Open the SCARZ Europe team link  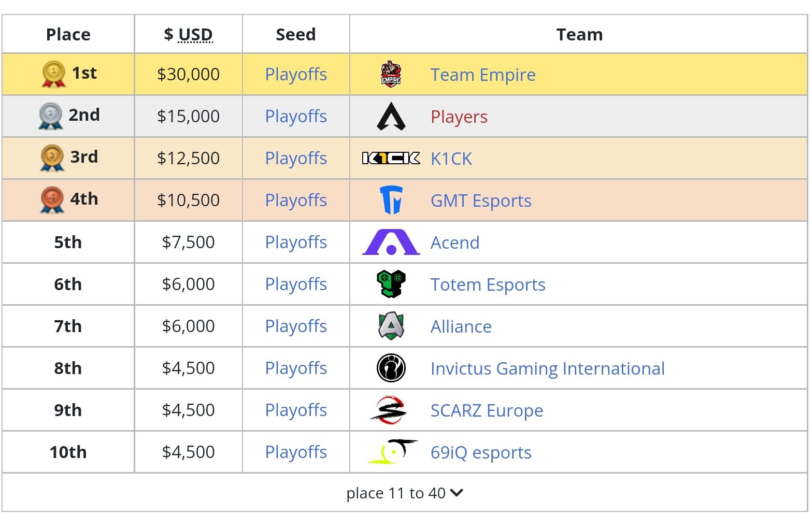point(487,410)
